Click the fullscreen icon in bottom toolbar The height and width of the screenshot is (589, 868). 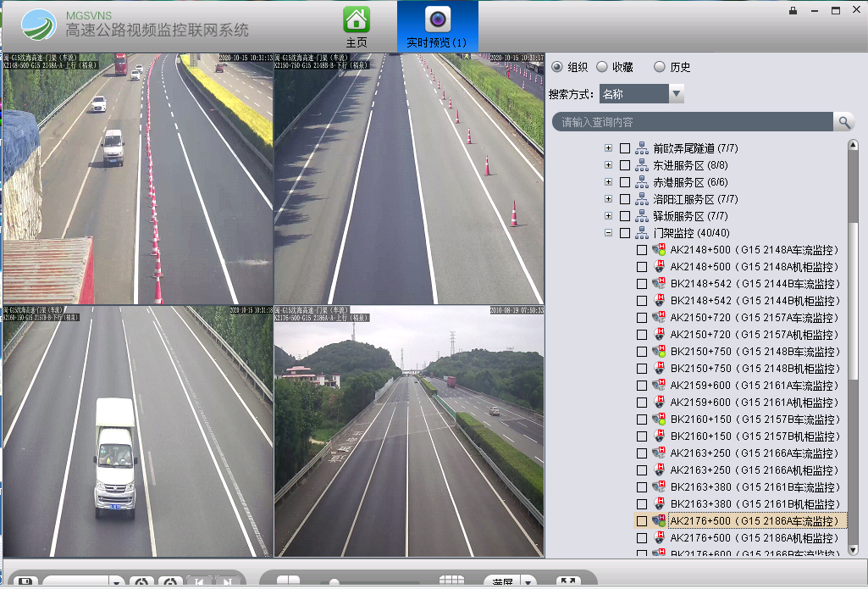click(568, 582)
